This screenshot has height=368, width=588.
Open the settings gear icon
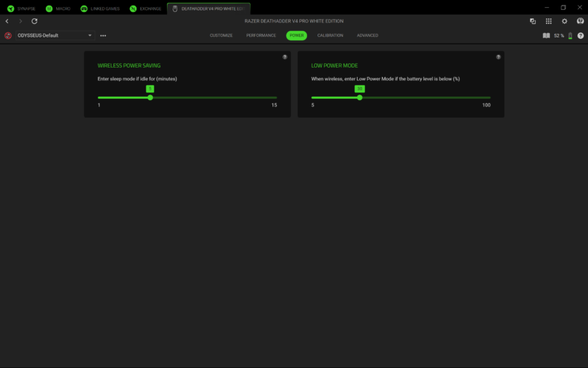point(564,21)
